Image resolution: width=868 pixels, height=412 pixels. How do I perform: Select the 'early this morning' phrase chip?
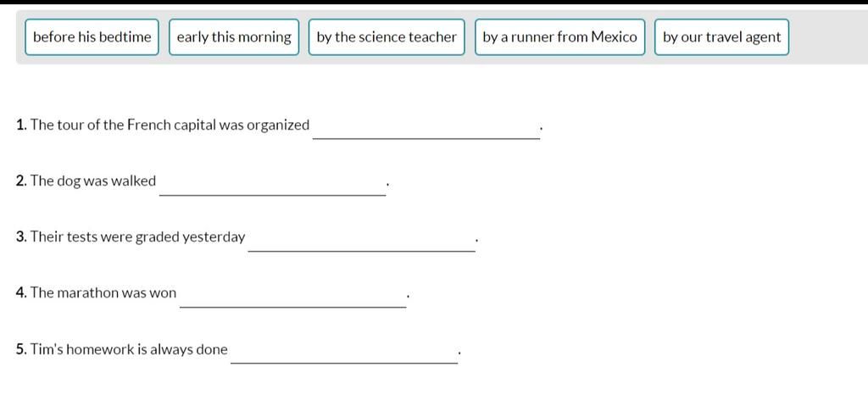(234, 37)
